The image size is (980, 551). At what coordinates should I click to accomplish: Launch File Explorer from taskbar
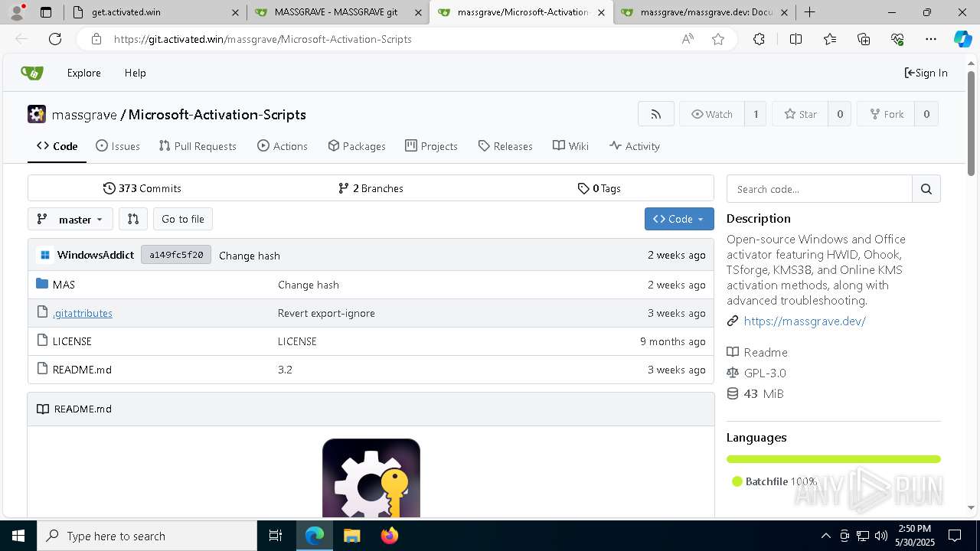click(x=351, y=536)
